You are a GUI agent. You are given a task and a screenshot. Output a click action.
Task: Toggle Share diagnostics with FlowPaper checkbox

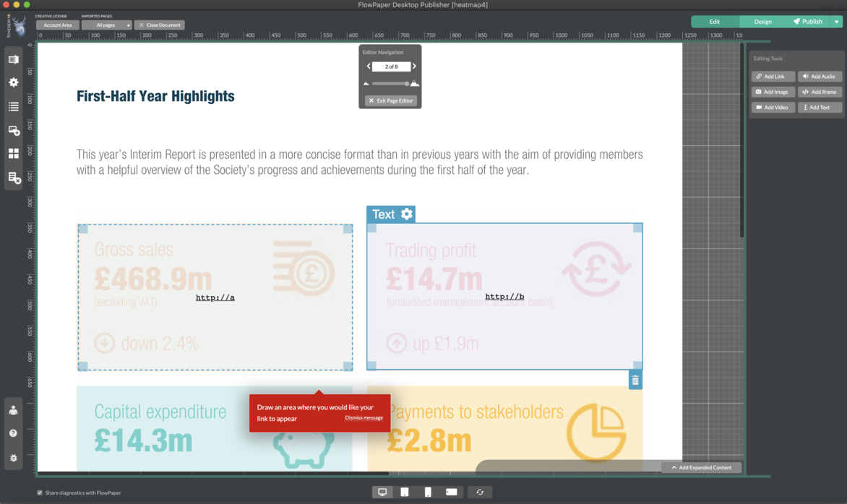click(x=40, y=493)
